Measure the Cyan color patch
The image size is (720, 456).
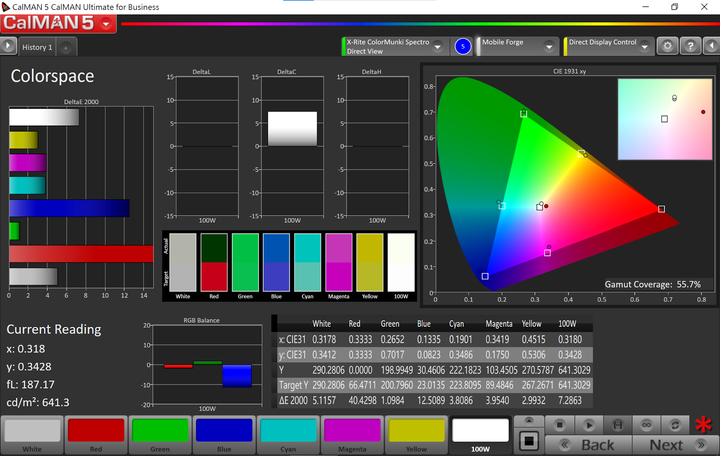pos(288,435)
